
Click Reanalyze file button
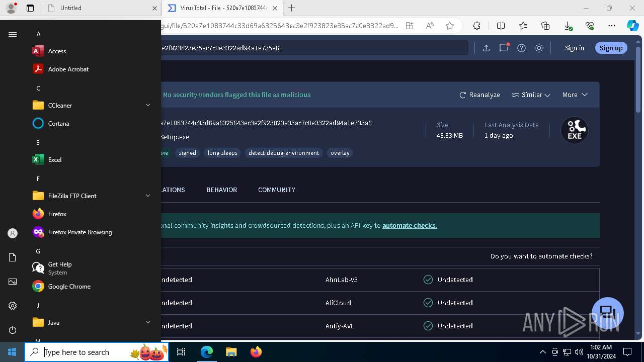tap(479, 95)
